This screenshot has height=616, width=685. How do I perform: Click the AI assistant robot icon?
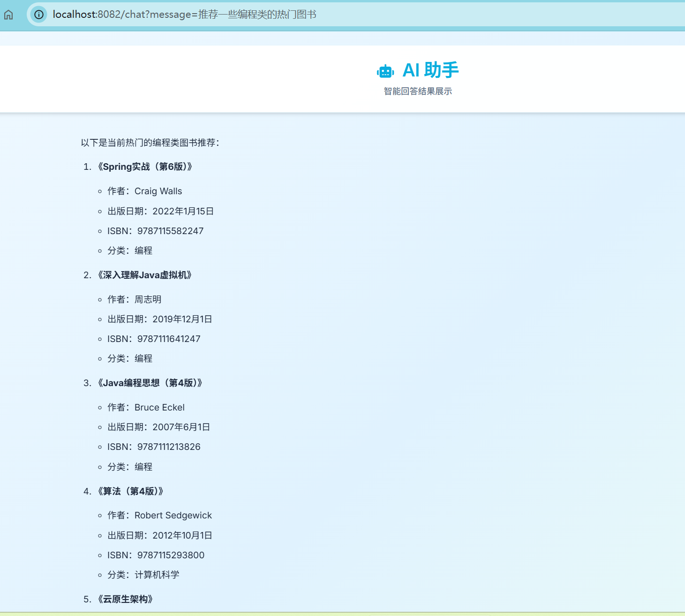pos(385,71)
